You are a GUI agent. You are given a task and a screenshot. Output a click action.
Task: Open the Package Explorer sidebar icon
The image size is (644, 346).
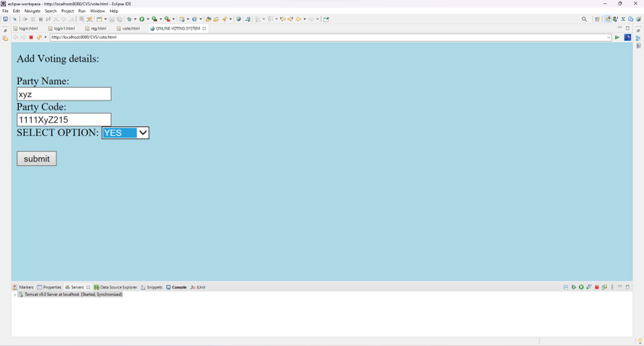tap(5, 38)
